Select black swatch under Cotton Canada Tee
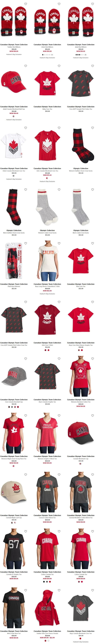 tap(44, 582)
